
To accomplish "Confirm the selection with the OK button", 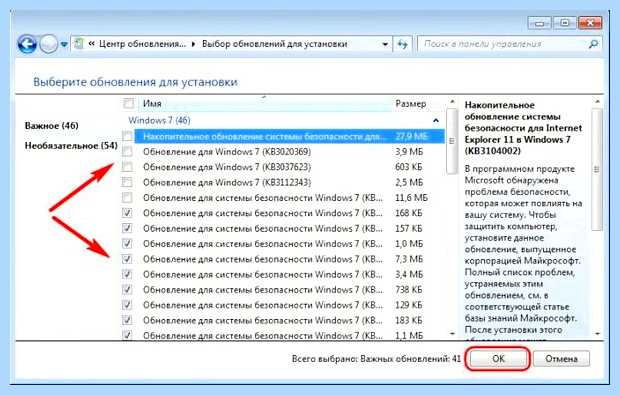I will pyautogui.click(x=498, y=359).
